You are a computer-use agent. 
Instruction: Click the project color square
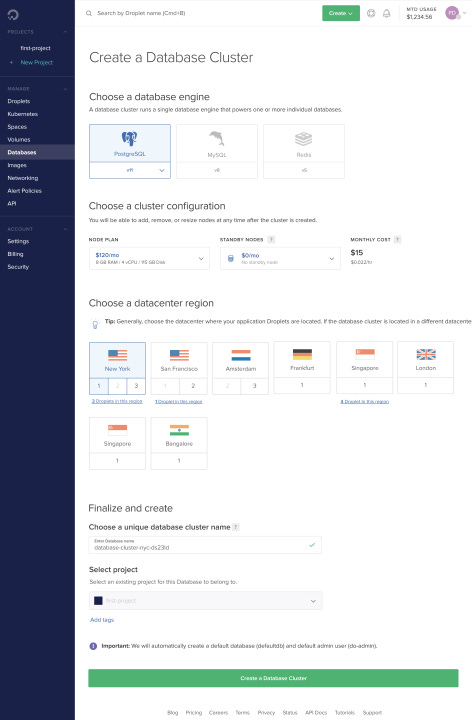coord(98,601)
